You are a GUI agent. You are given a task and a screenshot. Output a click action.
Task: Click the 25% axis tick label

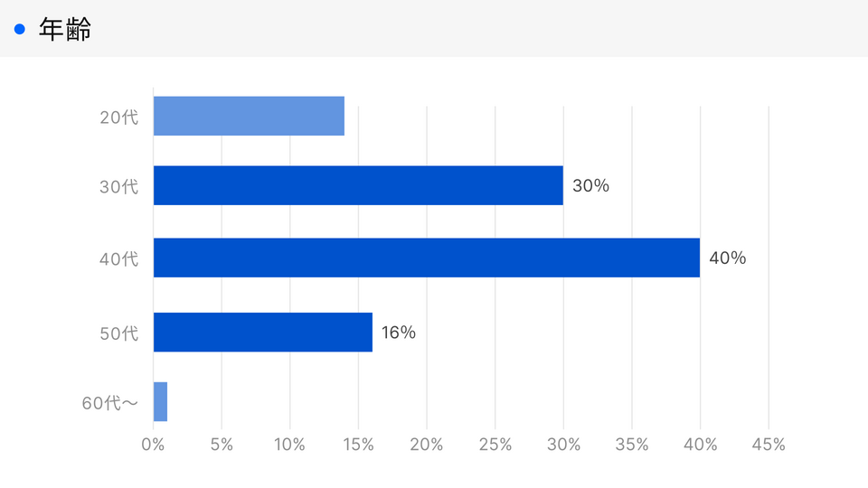click(495, 445)
